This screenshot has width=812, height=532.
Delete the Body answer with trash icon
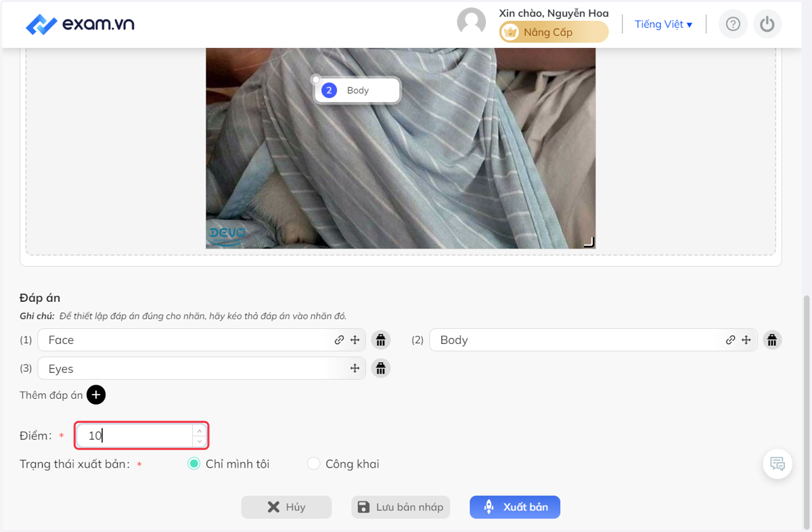772,340
